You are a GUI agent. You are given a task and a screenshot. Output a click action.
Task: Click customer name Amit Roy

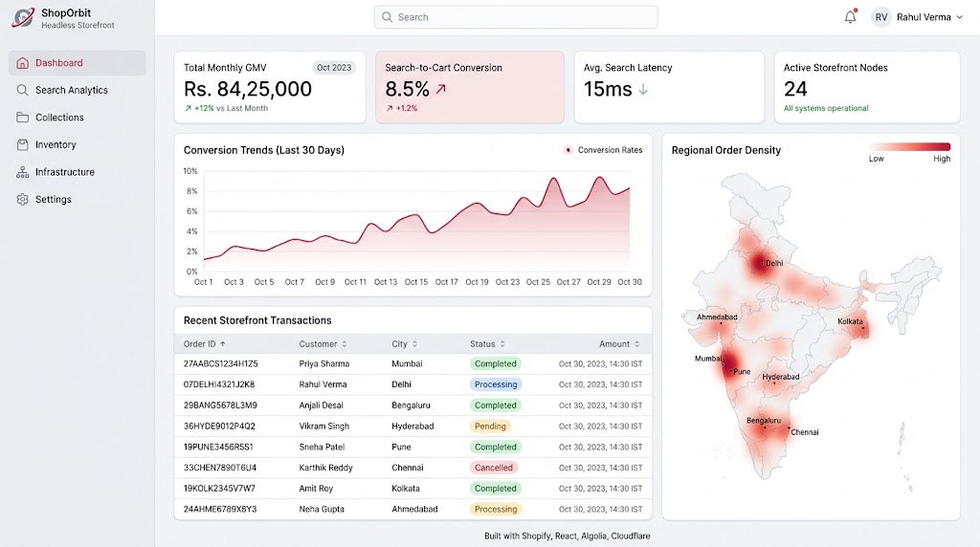[316, 489]
